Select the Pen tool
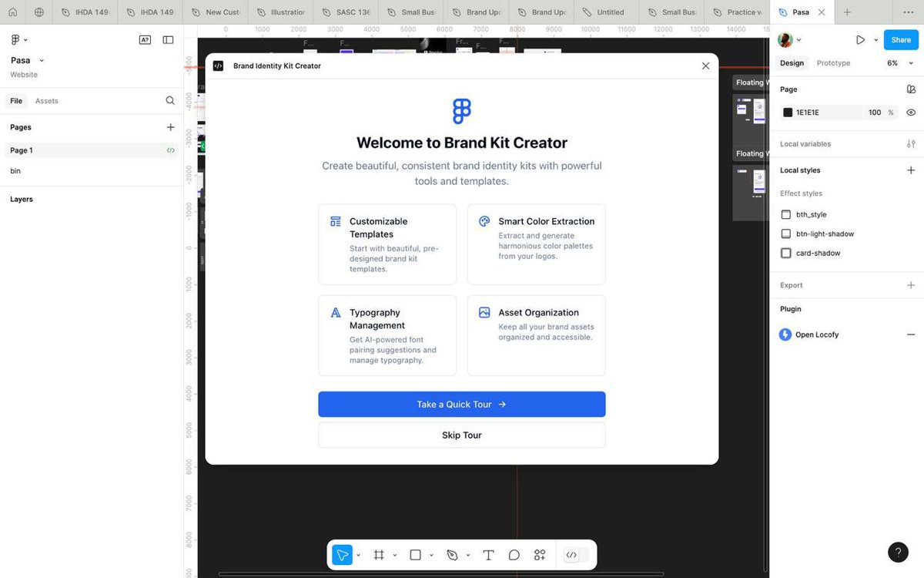The width and height of the screenshot is (924, 578). [x=452, y=555]
